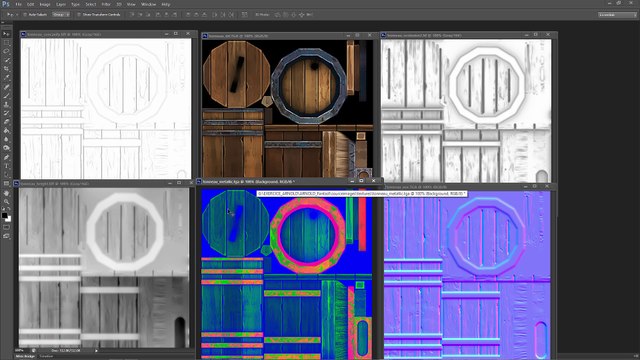Select the Horizontal Type tool
640x360 pixels.
coord(6,166)
